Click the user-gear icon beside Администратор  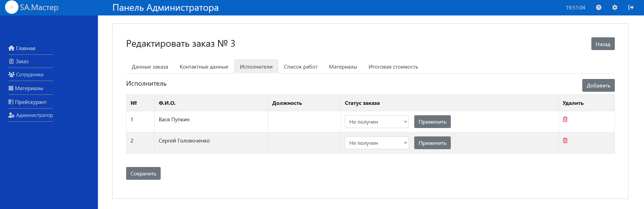(x=11, y=115)
